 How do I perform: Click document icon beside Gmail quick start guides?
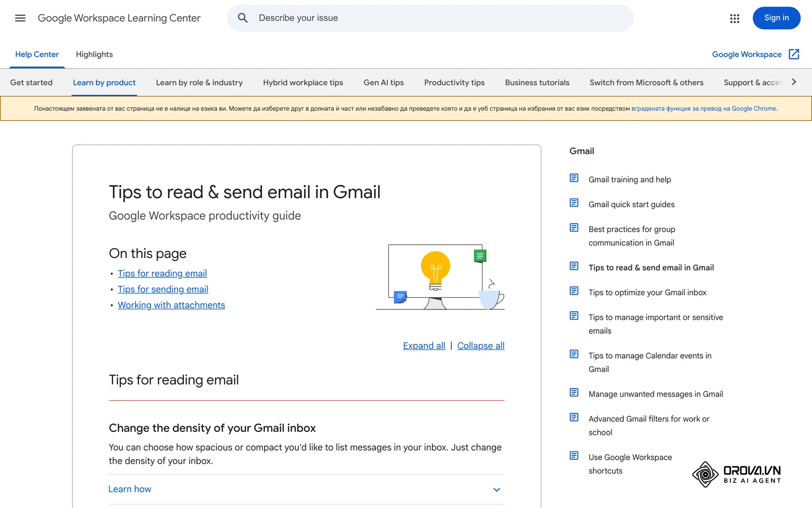(x=574, y=203)
